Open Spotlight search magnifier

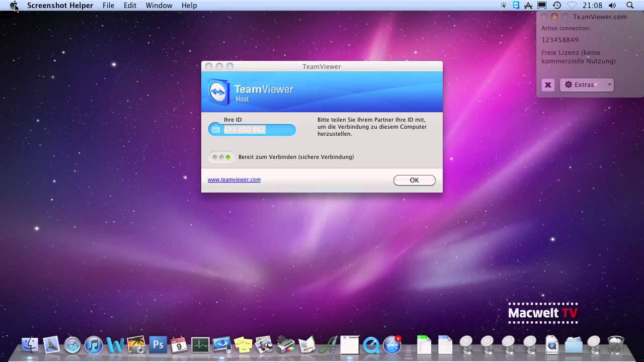pyautogui.click(x=630, y=5)
